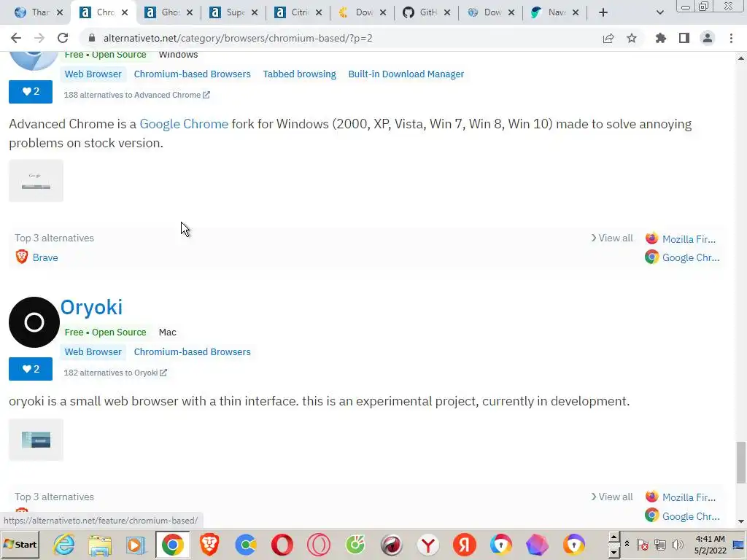Click 'View all' under Advanced Chrome
This screenshot has height=560, width=747.
click(x=612, y=238)
